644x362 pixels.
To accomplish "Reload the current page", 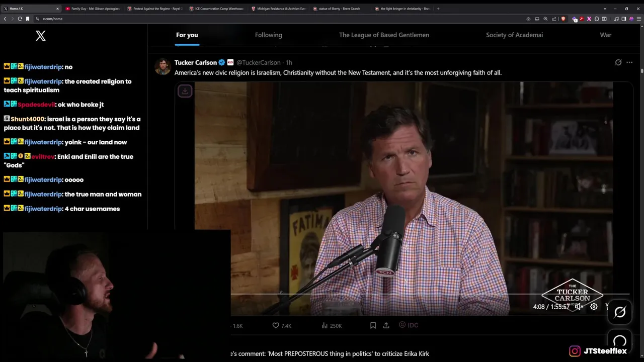I will click(x=20, y=19).
